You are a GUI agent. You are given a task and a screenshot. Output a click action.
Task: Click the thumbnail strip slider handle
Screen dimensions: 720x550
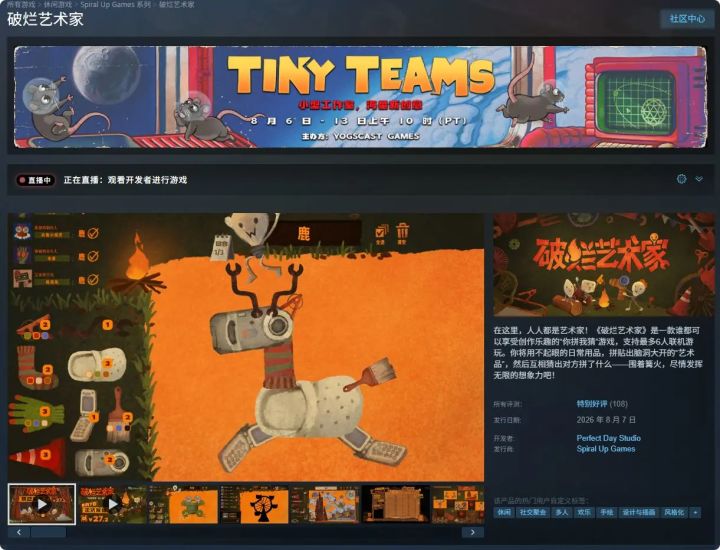coord(48,532)
